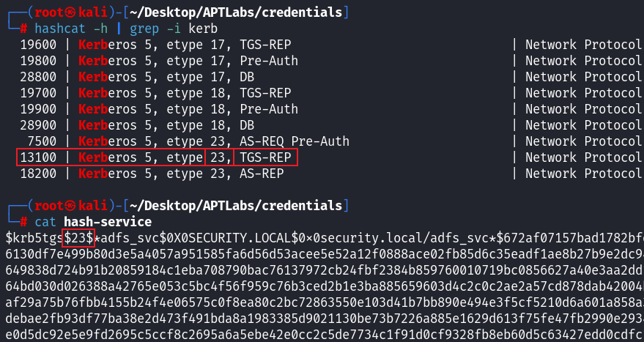The width and height of the screenshot is (644, 342).
Task: Click the red-boxed TGS-REP text
Action: (264, 157)
